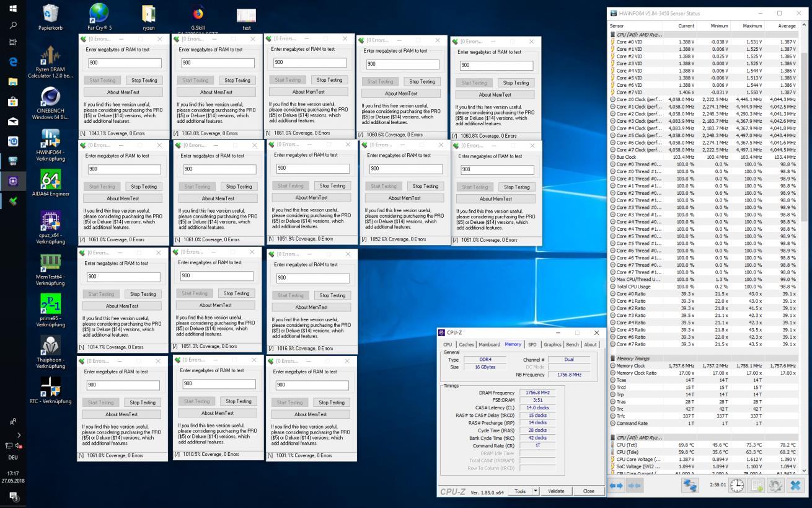The height and width of the screenshot is (508, 812).
Task: Launch the Thaiphoon Verknüpfung desktop shortcut
Action: pos(50,352)
